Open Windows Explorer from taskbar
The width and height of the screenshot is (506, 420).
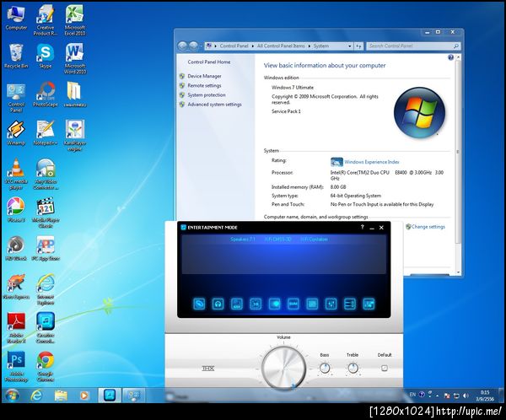(x=61, y=396)
